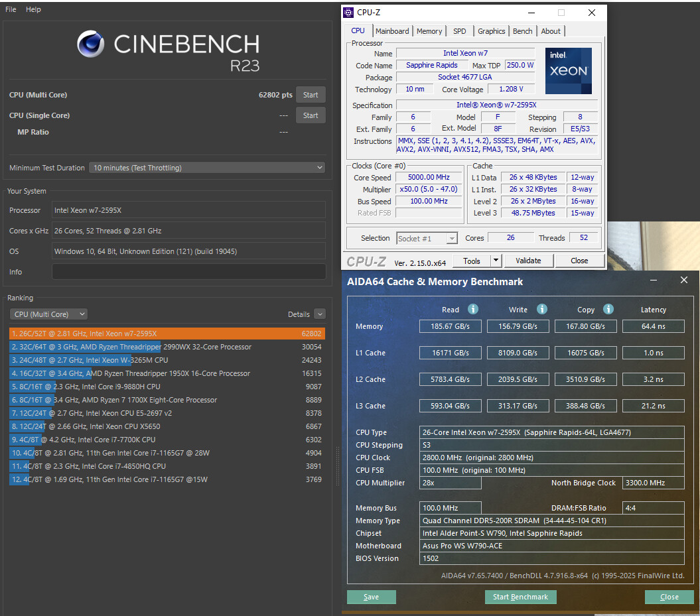Click the Core Speed value 5000.00 MHz

[x=429, y=177]
